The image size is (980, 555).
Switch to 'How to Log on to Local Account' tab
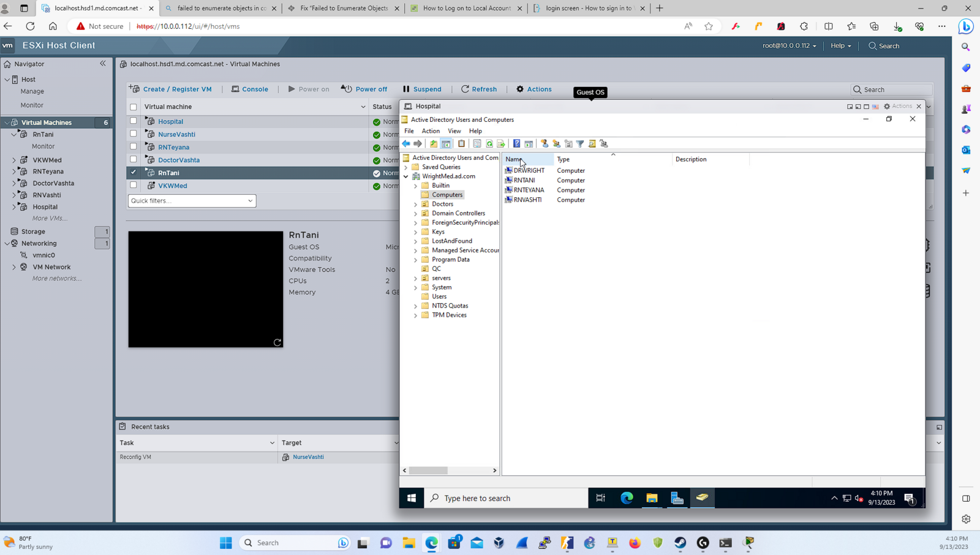click(467, 9)
